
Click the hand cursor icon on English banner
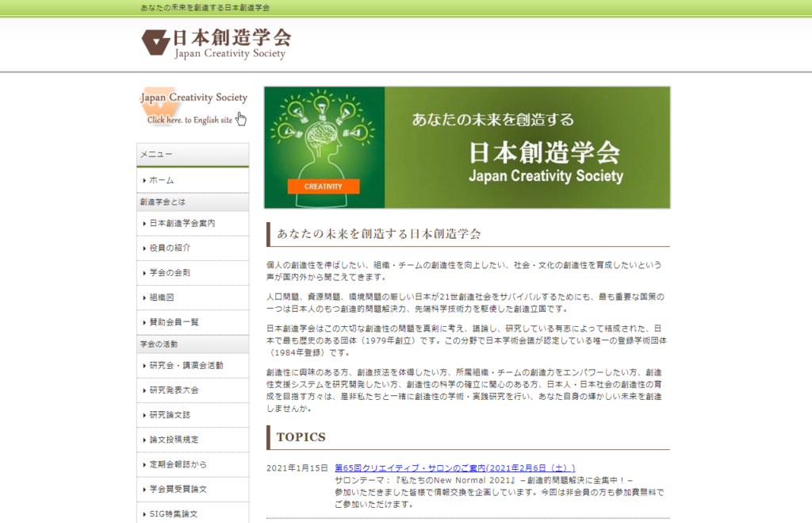[x=241, y=119]
